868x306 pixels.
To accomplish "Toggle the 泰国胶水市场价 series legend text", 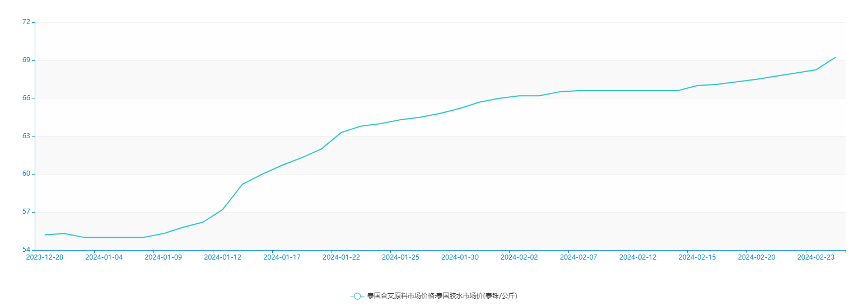I will point(442,296).
